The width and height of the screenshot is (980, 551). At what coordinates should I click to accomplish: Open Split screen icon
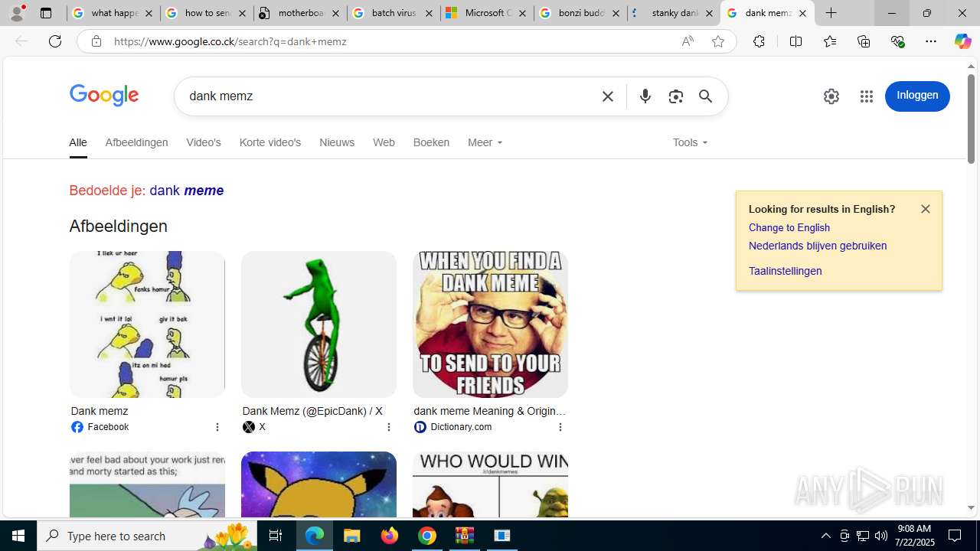click(x=795, y=41)
